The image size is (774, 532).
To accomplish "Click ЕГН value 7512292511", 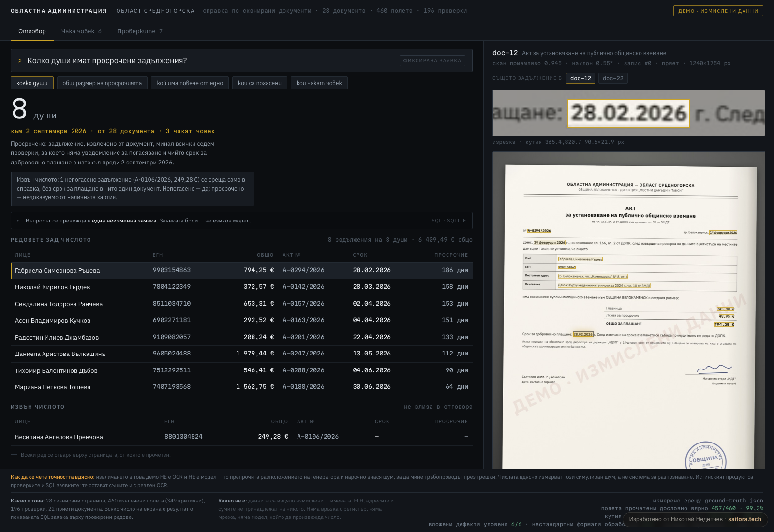I will 172,370.
